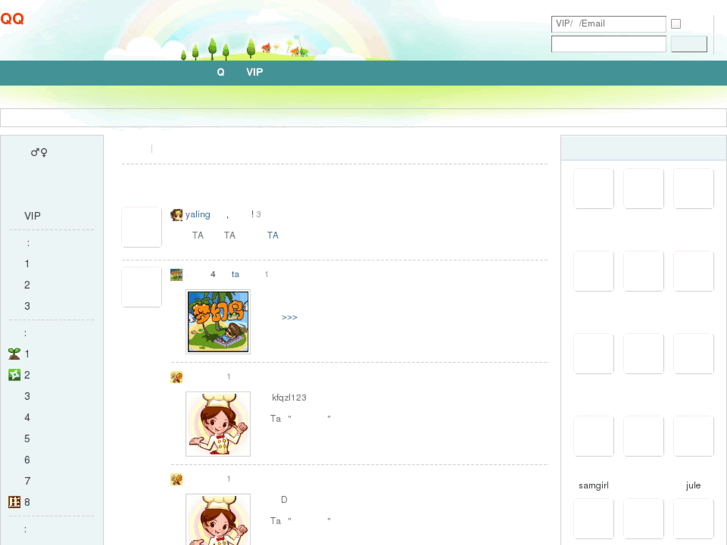Screen dimensions: 727x545
Task: Open the Q item in the teal navigation bar
Action: click(221, 72)
